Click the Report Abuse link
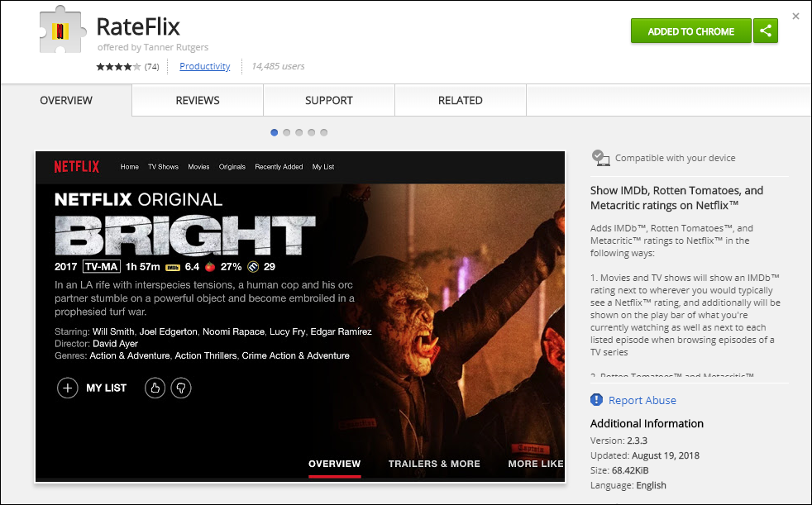812x505 pixels. (x=642, y=401)
